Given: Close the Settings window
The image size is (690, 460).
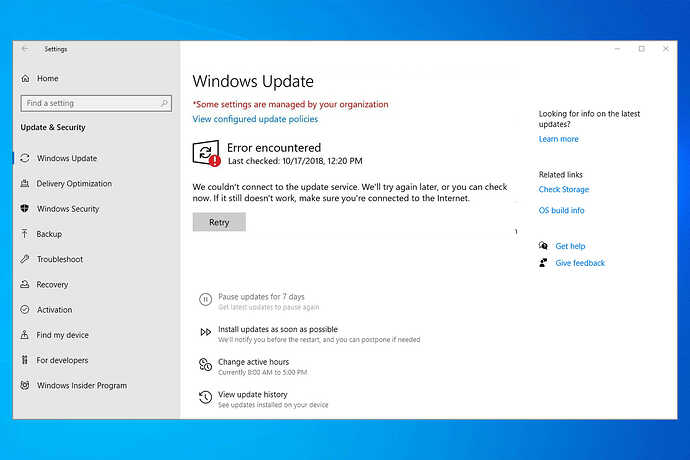Looking at the screenshot, I should (x=666, y=49).
